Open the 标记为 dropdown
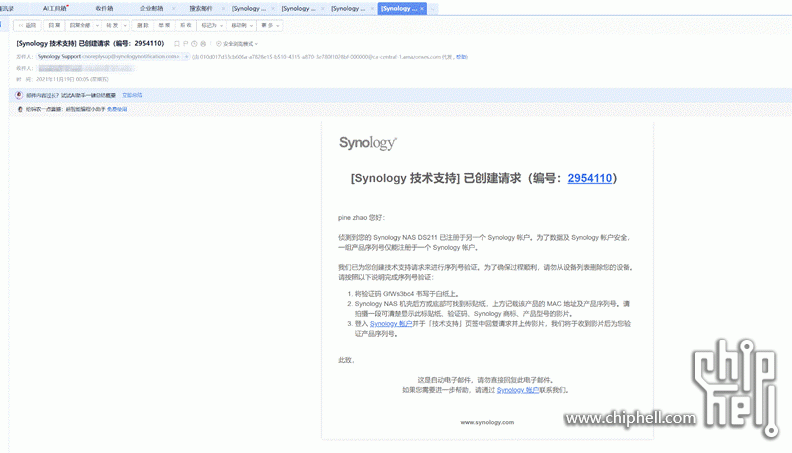This screenshot has height=453, width=792. tap(212, 25)
